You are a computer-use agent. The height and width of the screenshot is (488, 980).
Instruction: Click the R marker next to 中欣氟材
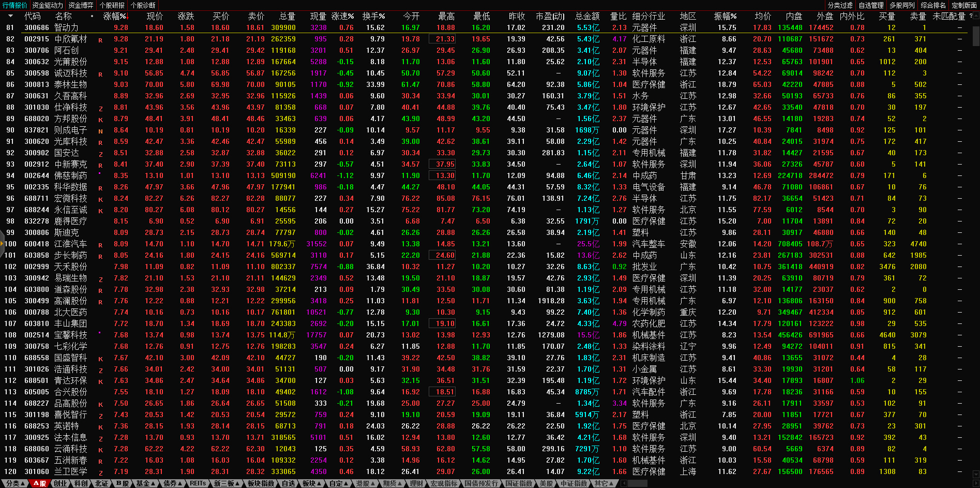(x=100, y=40)
